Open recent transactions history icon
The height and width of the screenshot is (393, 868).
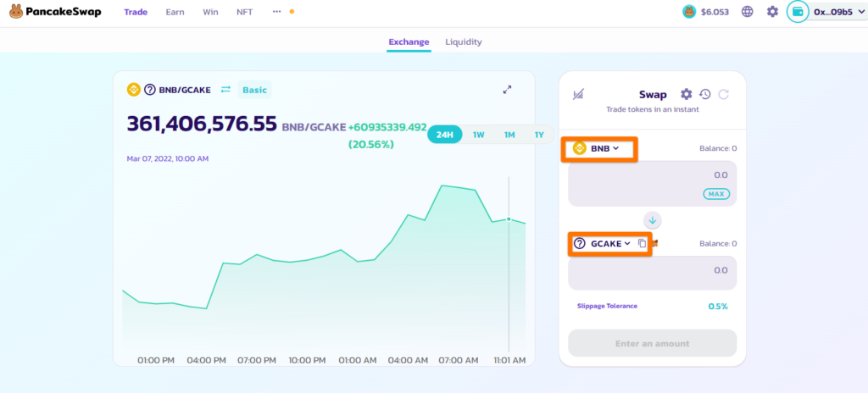[x=704, y=94]
